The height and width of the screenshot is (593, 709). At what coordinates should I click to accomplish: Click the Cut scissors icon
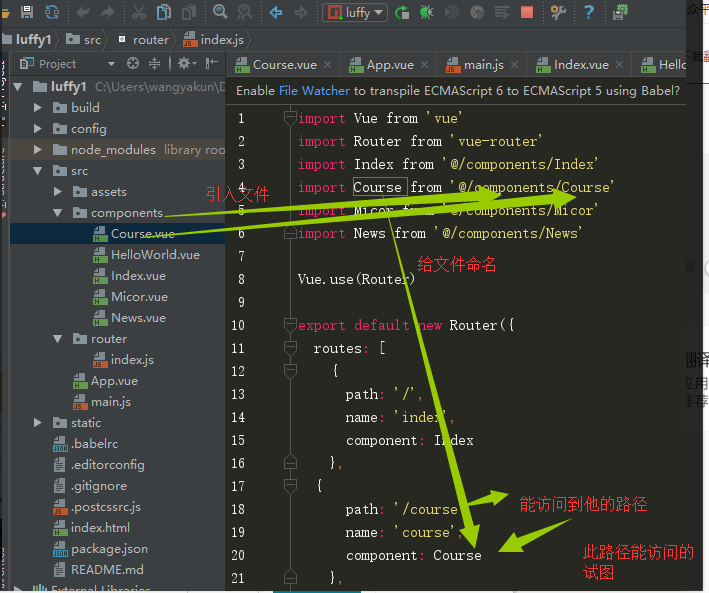138,12
